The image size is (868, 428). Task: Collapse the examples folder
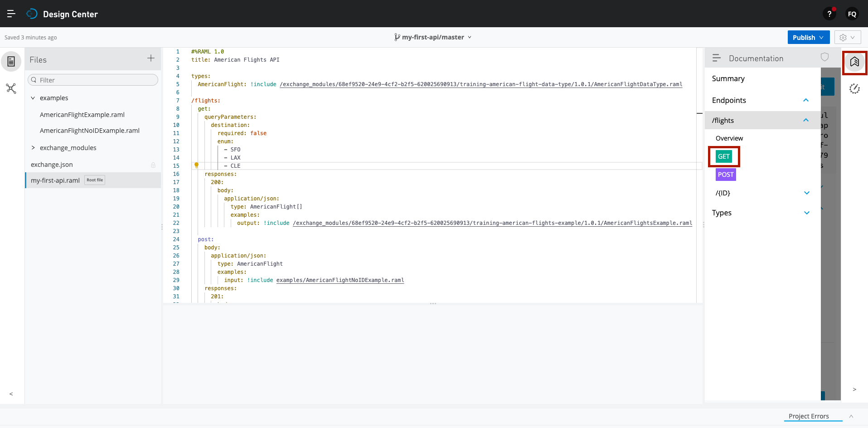coord(33,98)
